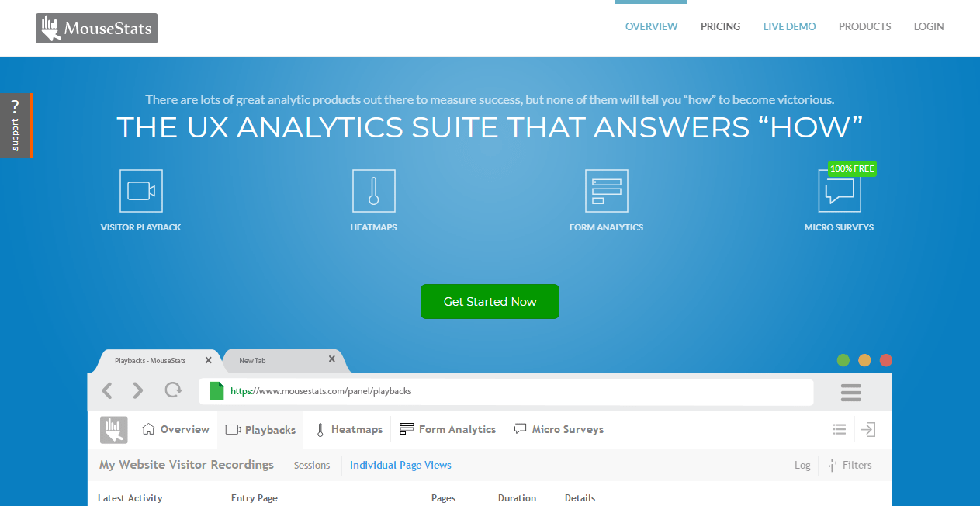
Task: Click the mousestats.com address bar
Action: click(x=506, y=392)
